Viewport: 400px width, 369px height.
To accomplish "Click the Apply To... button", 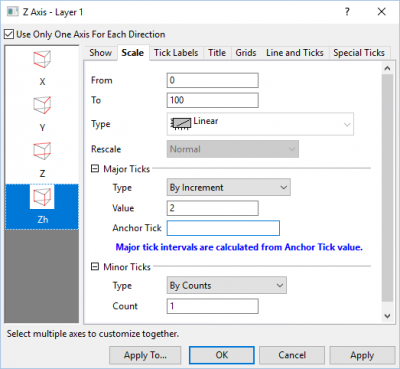I will coord(145,355).
